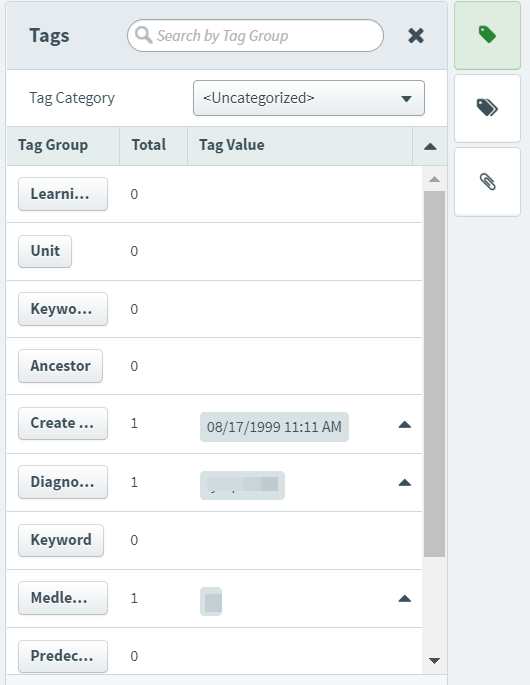Collapse all rows using header arrow
Viewport: 530px width, 685px height.
point(430,146)
